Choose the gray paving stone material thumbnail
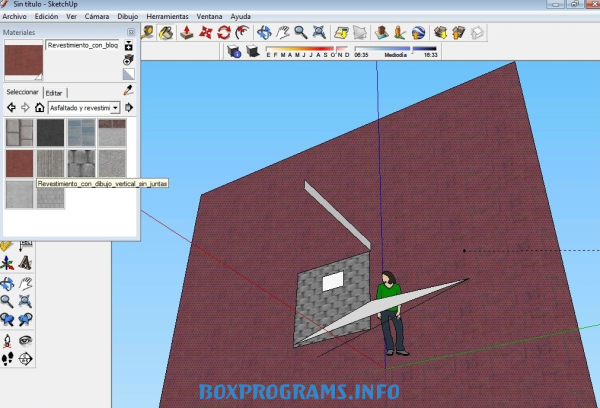The image size is (600, 408). (x=19, y=132)
